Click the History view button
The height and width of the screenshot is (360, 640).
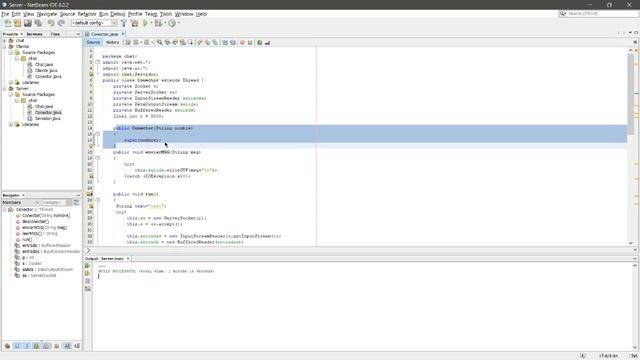pos(112,42)
